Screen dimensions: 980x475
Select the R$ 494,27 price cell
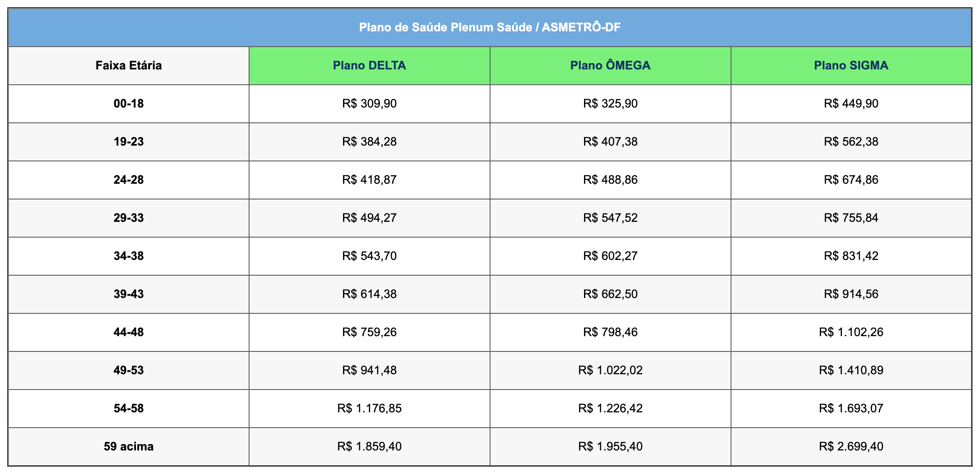[x=369, y=218]
